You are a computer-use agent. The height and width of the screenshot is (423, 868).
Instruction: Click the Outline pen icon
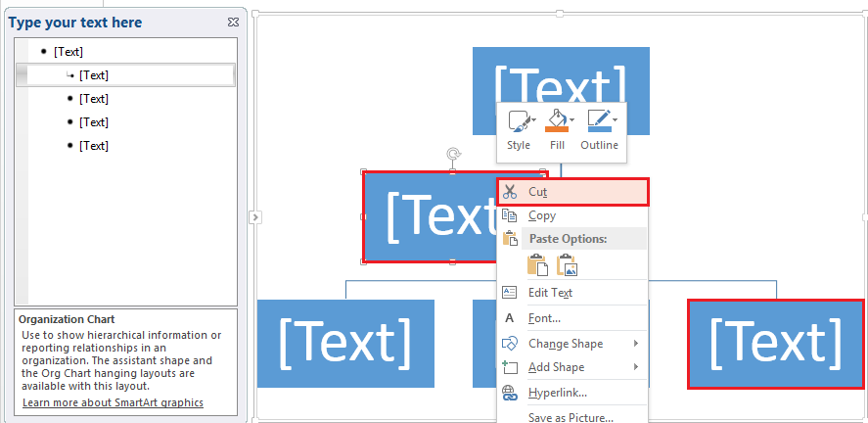pyautogui.click(x=599, y=120)
